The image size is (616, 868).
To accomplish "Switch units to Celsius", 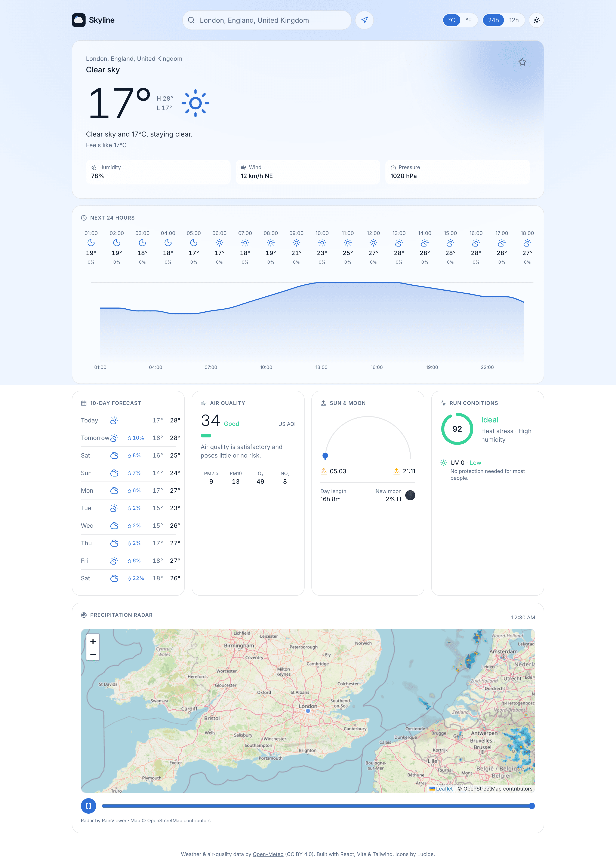I will click(x=451, y=20).
